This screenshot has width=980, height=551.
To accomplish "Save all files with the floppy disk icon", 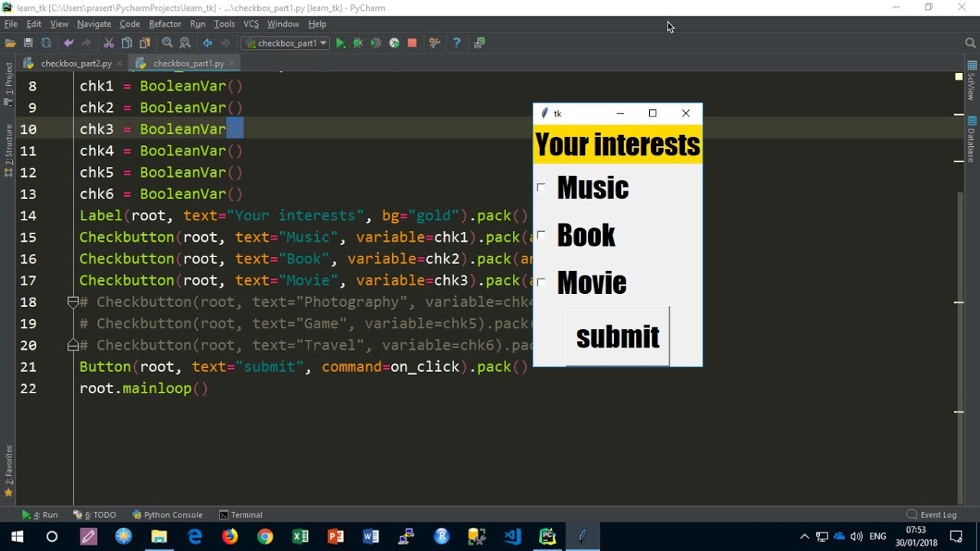I will pyautogui.click(x=28, y=43).
